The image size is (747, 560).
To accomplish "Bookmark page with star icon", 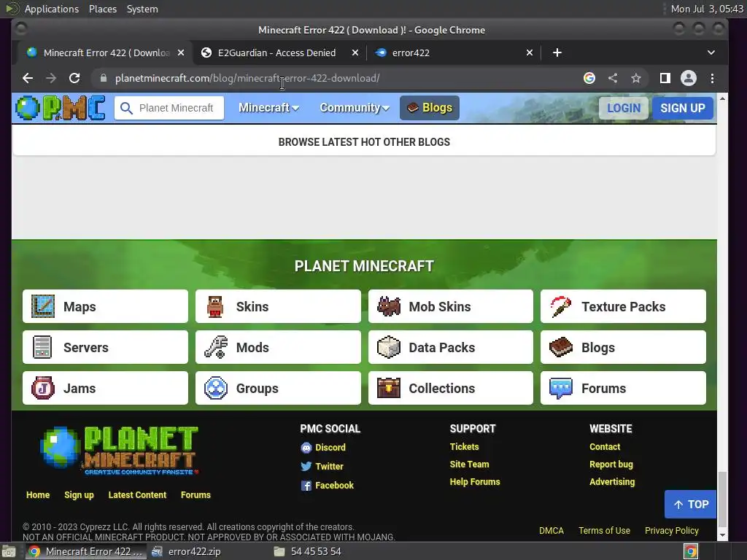I will click(636, 78).
